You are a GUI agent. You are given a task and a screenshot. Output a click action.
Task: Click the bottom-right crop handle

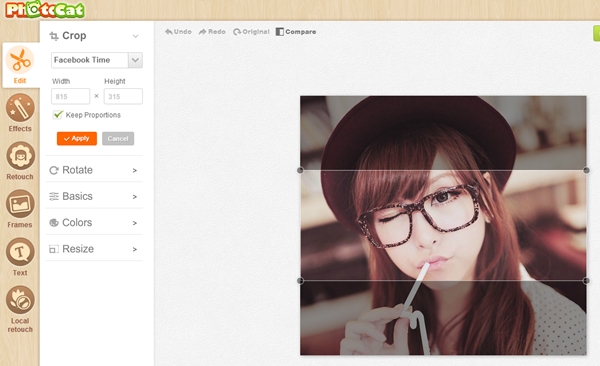pos(586,281)
